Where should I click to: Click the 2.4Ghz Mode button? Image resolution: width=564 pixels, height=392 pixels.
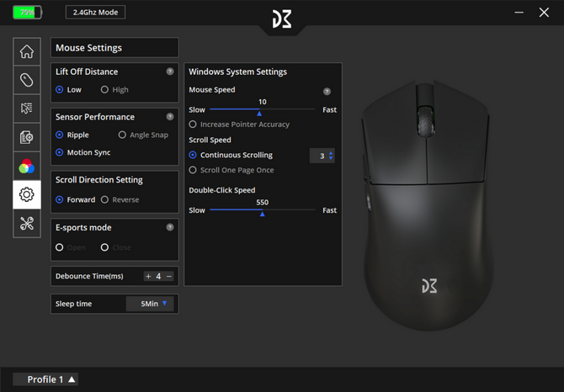pyautogui.click(x=95, y=13)
